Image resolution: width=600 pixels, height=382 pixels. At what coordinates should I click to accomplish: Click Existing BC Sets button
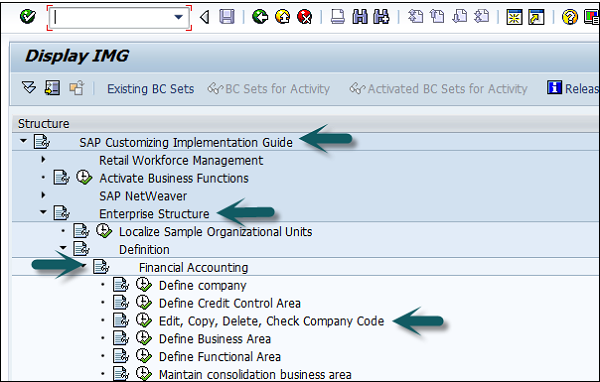pos(150,89)
